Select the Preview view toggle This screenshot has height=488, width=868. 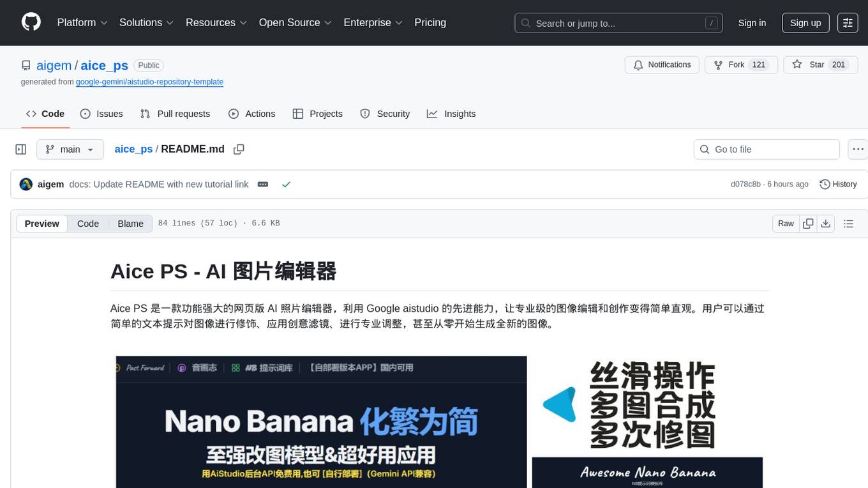(42, 224)
